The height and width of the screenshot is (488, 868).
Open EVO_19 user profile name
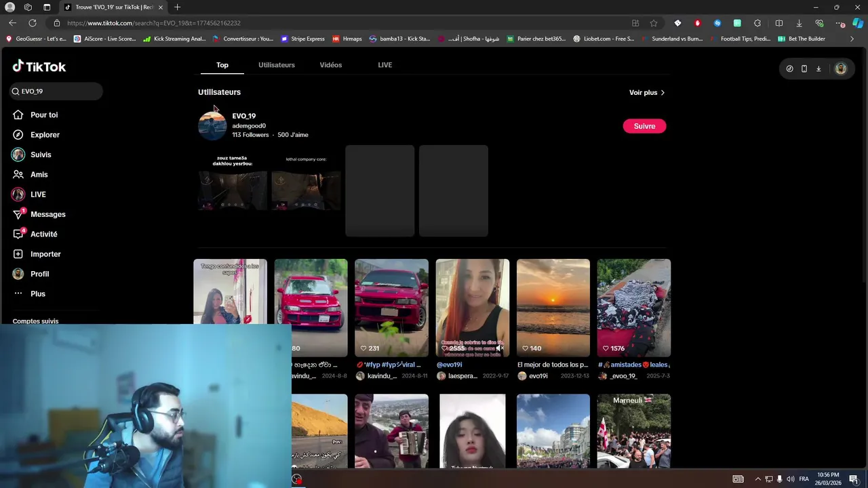click(244, 116)
